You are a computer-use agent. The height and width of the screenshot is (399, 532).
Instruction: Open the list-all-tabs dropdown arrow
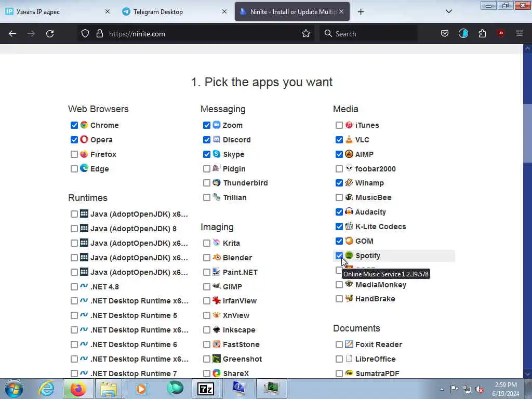448,11
